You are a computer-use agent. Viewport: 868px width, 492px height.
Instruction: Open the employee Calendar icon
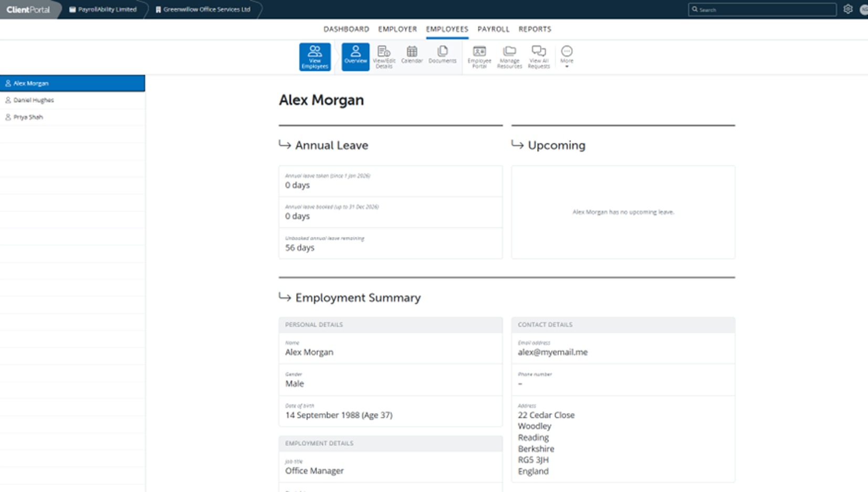[412, 55]
